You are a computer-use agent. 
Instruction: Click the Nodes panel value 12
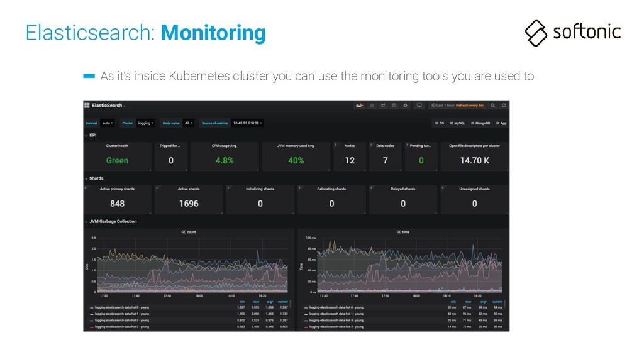(350, 160)
